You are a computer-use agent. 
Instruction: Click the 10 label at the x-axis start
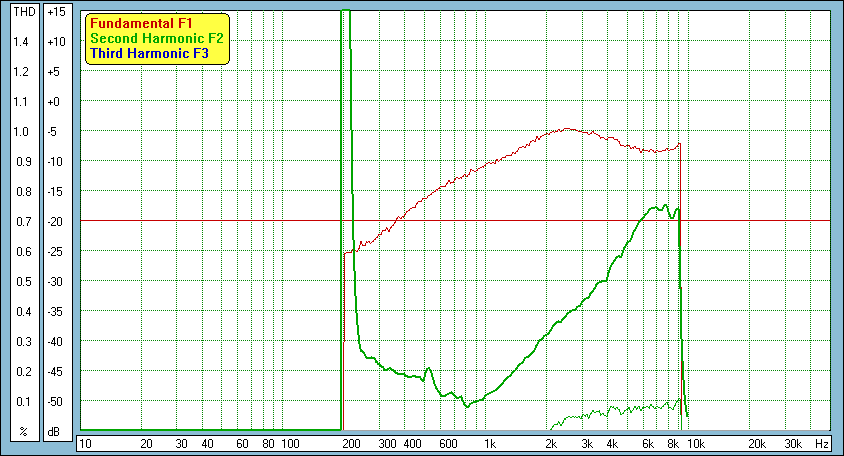tap(85, 443)
